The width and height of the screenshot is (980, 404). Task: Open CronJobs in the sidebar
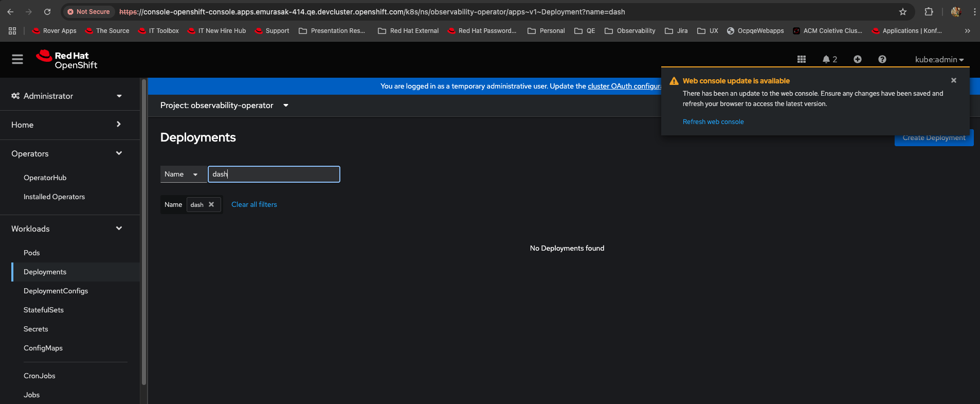click(x=39, y=376)
